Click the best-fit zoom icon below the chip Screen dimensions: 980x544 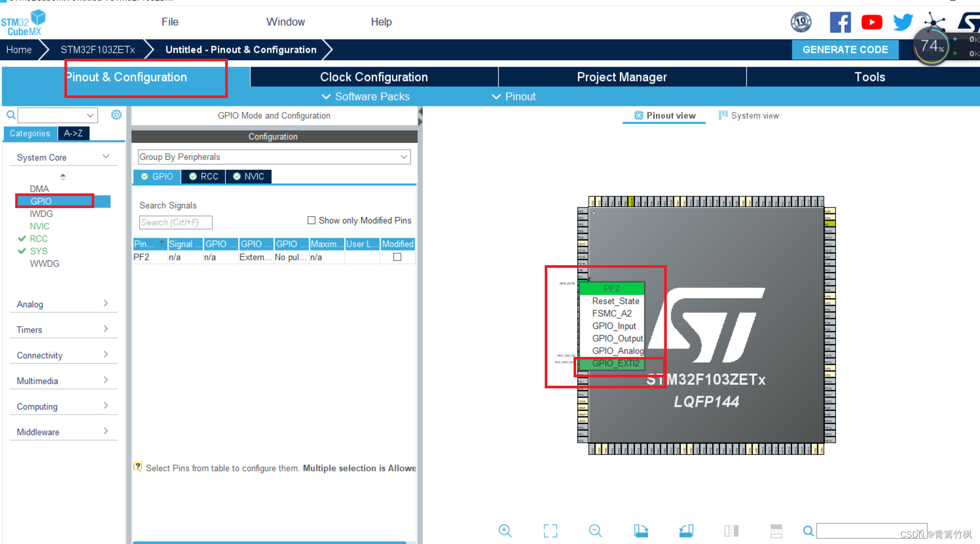click(x=550, y=530)
